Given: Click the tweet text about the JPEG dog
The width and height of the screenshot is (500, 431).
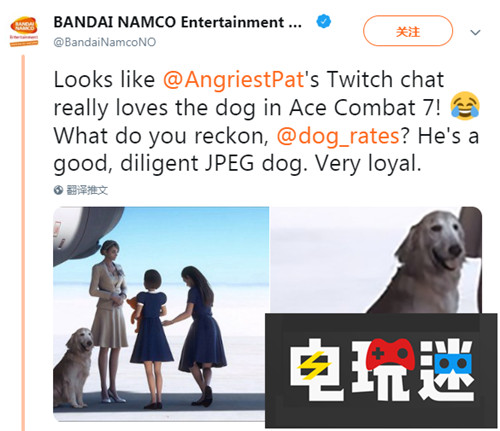Looking at the screenshot, I should point(266,121).
